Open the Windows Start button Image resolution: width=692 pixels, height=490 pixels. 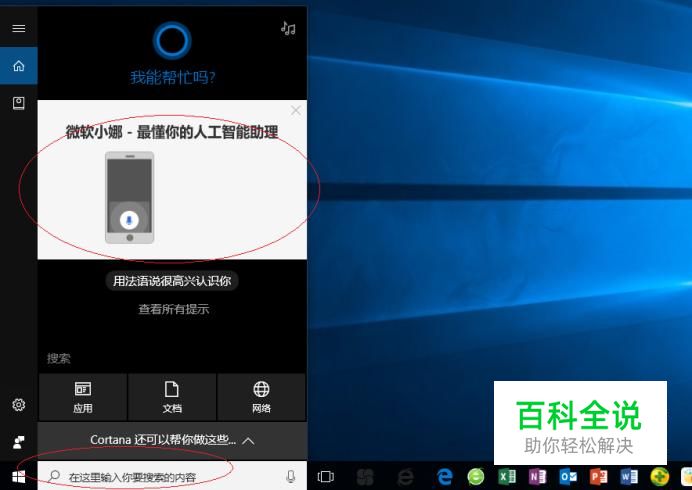point(19,476)
